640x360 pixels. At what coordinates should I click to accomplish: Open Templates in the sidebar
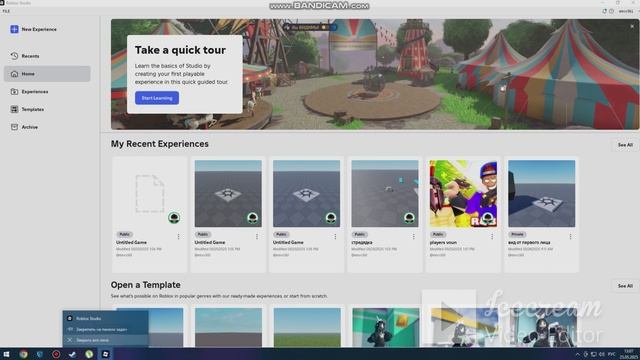(47, 109)
